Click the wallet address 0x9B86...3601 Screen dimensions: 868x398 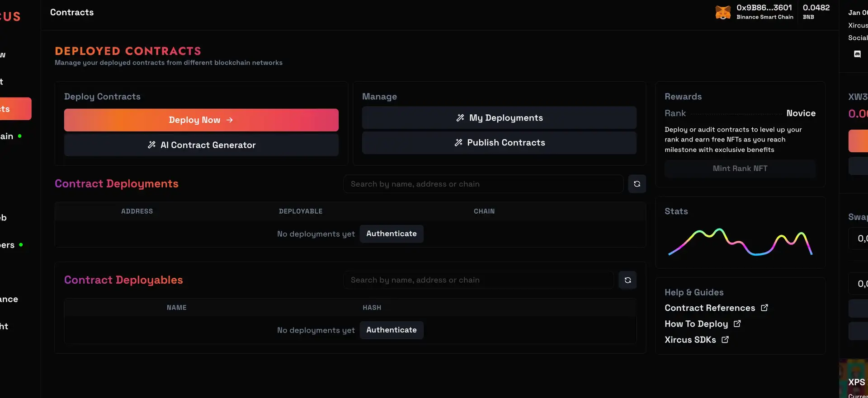tap(764, 8)
